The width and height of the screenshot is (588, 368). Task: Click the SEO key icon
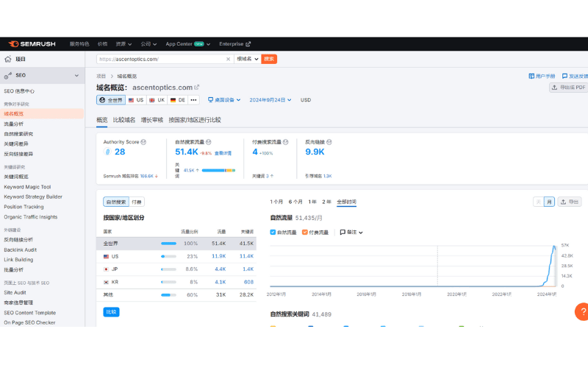tap(8, 76)
